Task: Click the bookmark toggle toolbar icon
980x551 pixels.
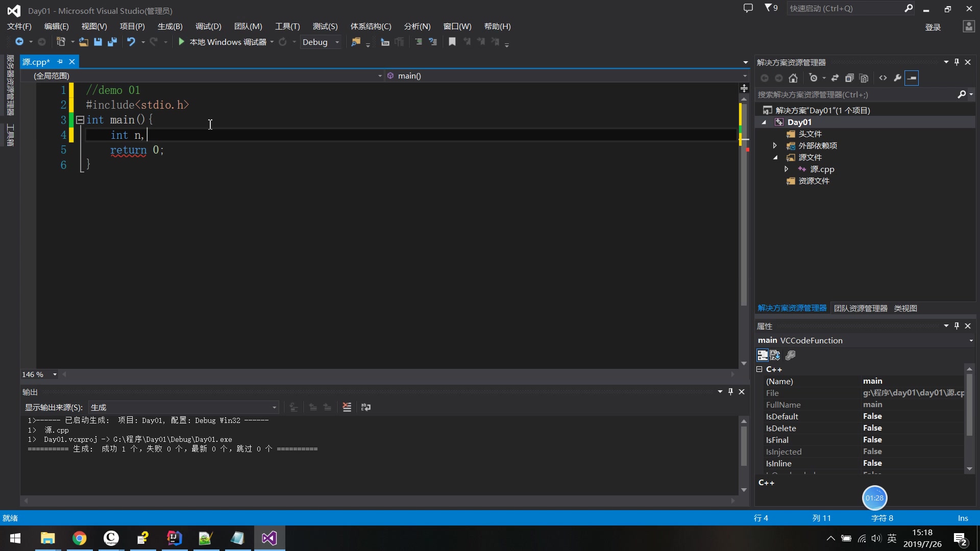Action: (x=452, y=42)
